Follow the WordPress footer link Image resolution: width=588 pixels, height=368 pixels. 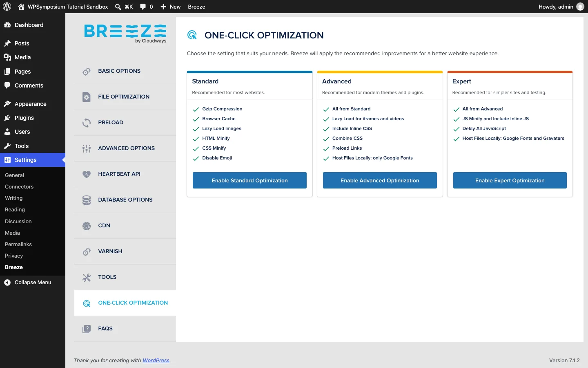click(x=156, y=361)
